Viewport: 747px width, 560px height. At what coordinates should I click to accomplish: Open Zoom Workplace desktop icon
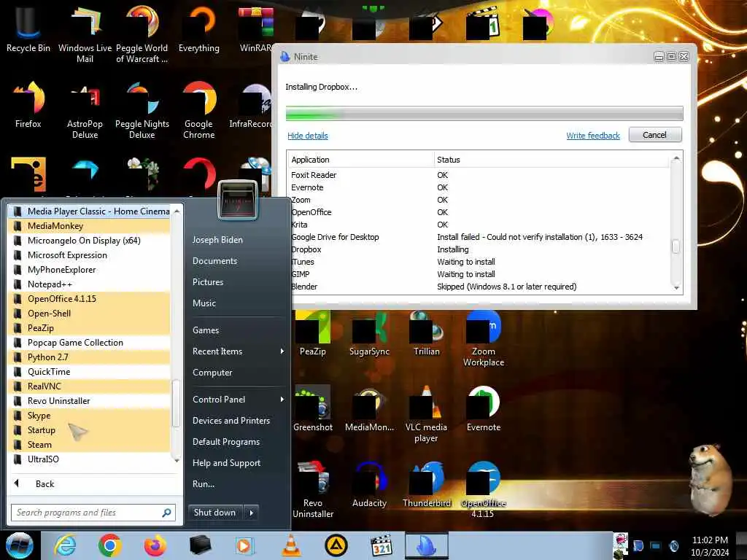[x=484, y=338]
